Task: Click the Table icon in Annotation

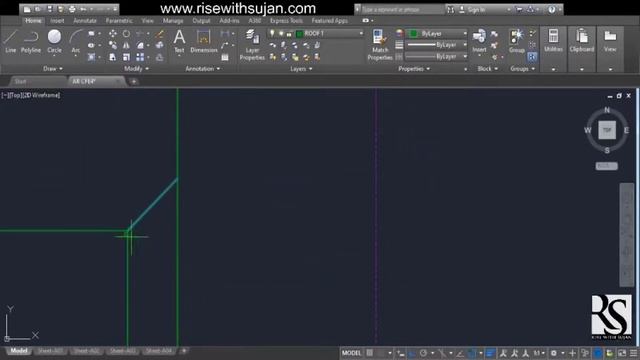Action: point(225,58)
